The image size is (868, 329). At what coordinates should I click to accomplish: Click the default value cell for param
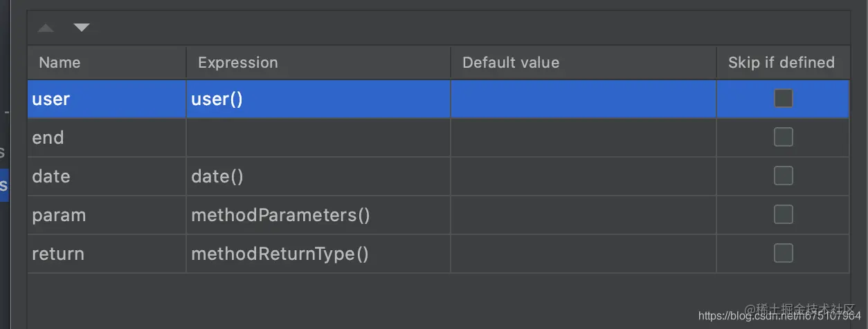pyautogui.click(x=583, y=216)
